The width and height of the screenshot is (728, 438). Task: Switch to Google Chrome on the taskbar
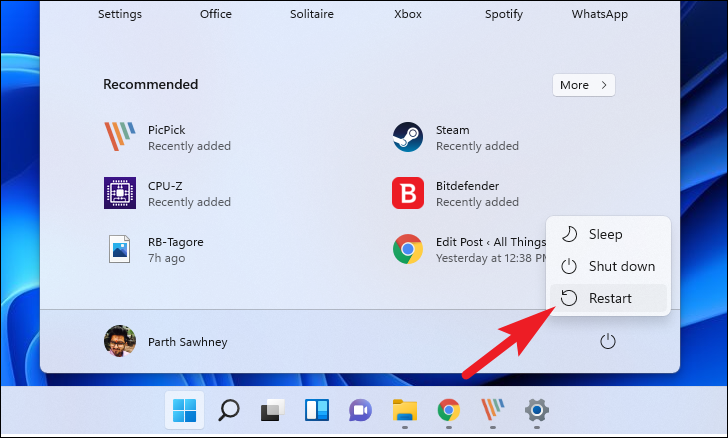click(x=448, y=410)
